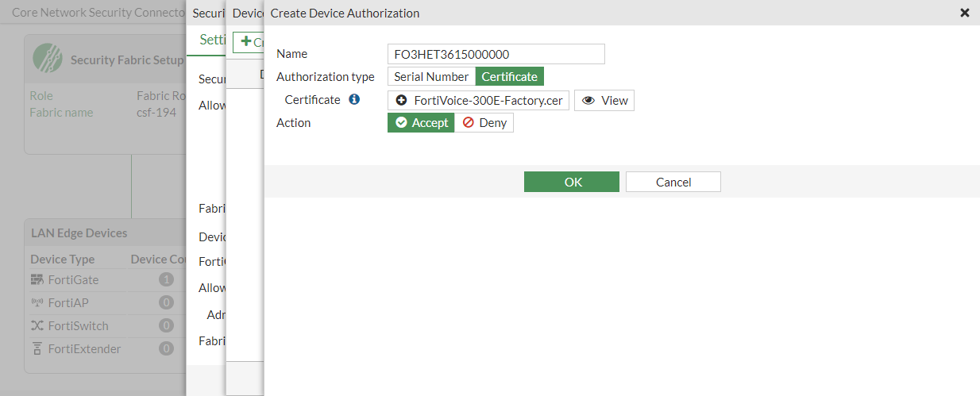View the selected certificate
980x396 pixels.
tap(604, 101)
